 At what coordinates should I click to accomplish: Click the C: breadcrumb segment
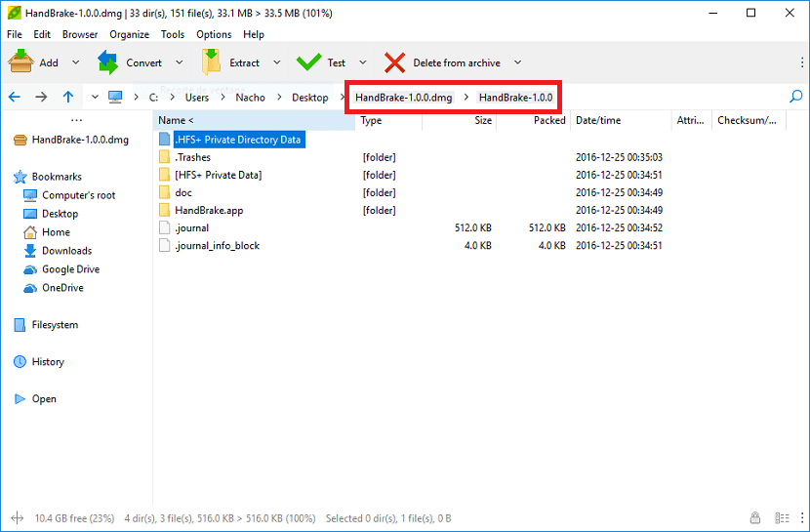tap(153, 97)
